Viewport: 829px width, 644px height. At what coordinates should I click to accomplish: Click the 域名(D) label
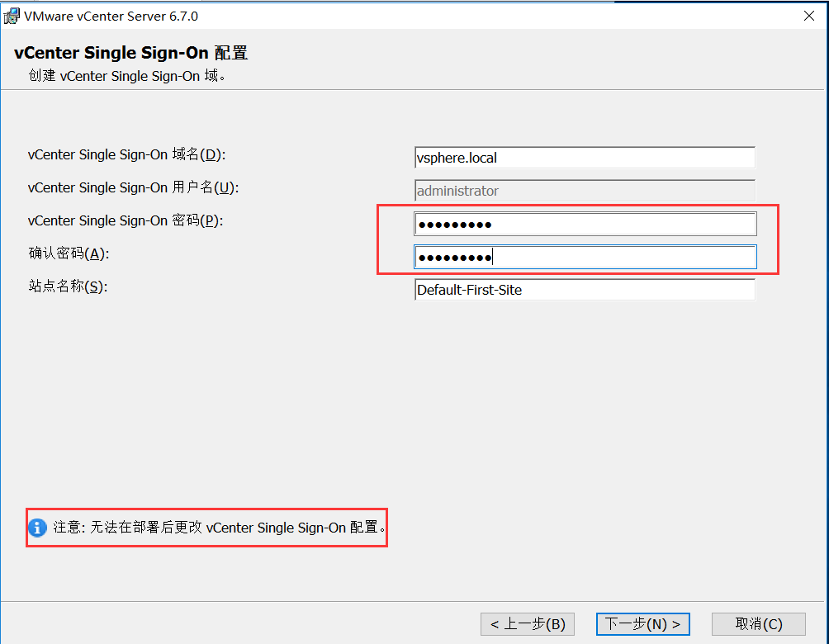126,154
